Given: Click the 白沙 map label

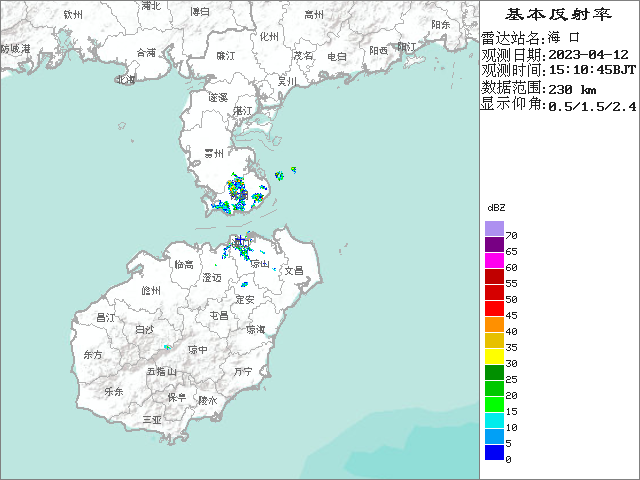Looking at the screenshot, I should [x=144, y=329].
